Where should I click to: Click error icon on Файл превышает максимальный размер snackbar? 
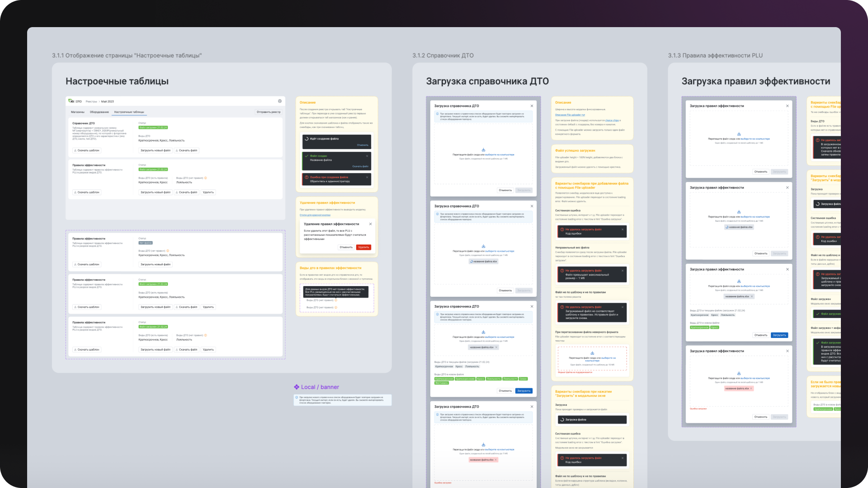[562, 271]
